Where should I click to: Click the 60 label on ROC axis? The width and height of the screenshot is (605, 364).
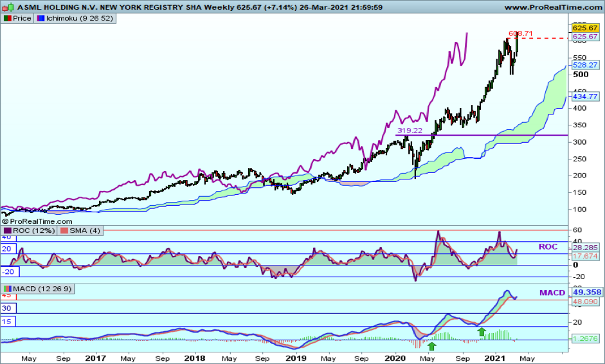pyautogui.click(x=577, y=230)
